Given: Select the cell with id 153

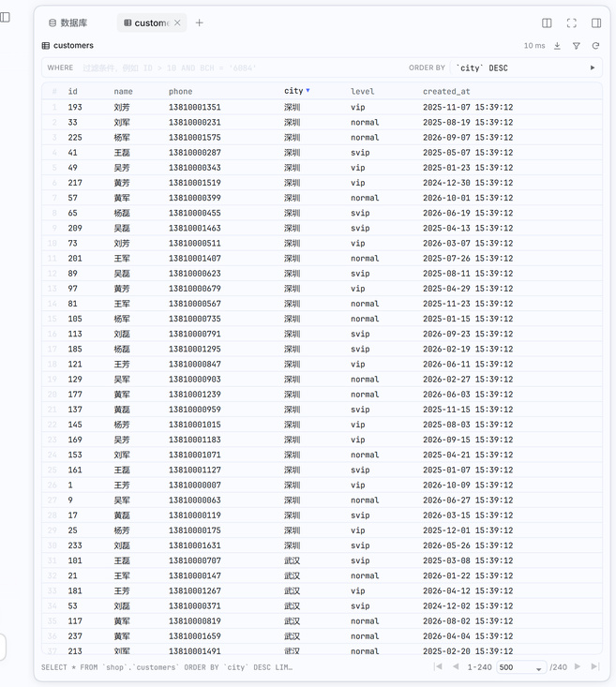Looking at the screenshot, I should click(x=75, y=455).
